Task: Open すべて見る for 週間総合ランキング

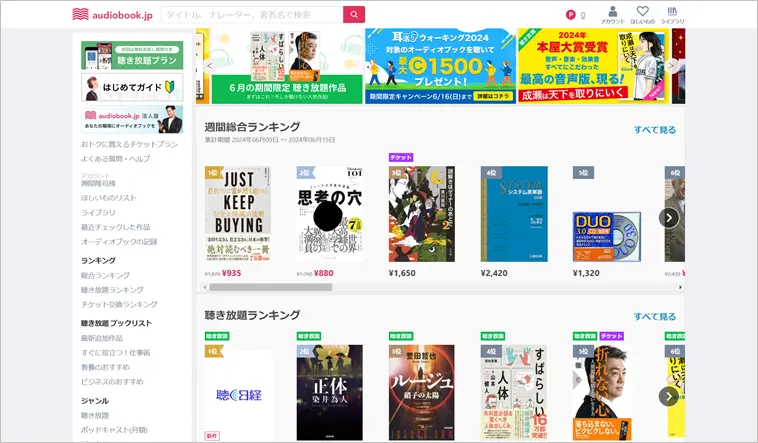Action: (x=655, y=130)
